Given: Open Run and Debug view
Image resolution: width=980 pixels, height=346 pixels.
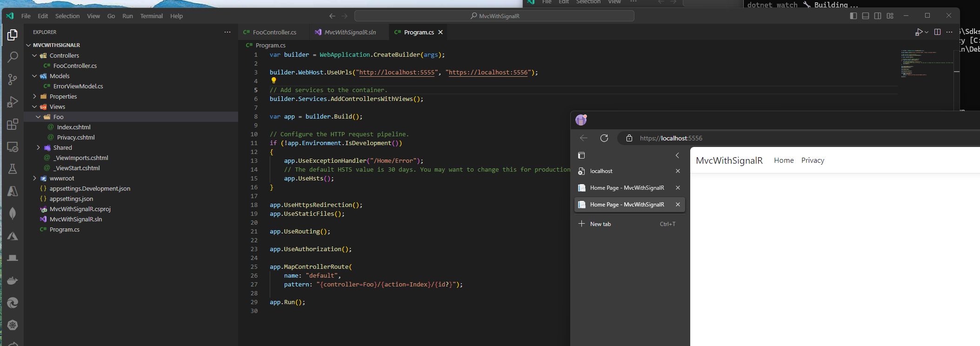Looking at the screenshot, I should (x=13, y=102).
